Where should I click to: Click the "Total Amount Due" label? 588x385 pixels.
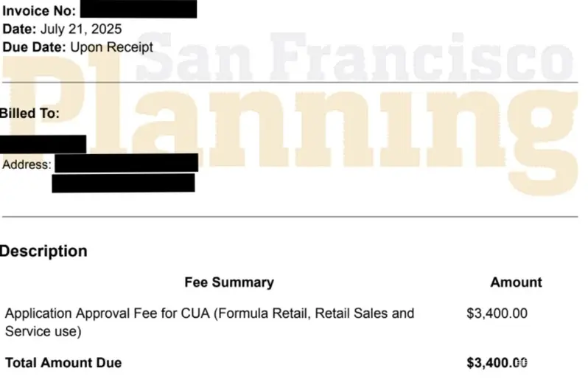click(63, 363)
